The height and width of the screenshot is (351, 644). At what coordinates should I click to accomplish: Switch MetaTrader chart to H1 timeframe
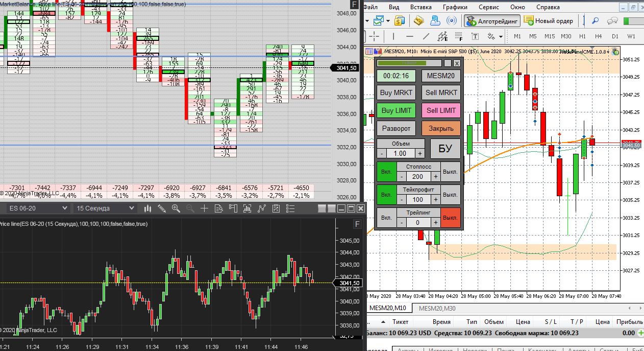click(x=582, y=36)
